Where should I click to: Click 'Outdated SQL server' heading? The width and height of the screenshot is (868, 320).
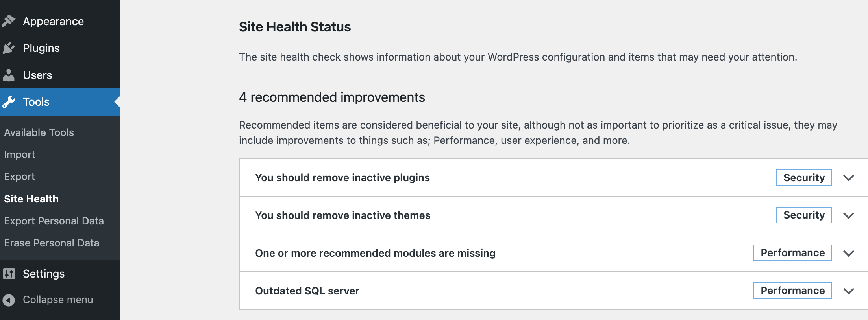(307, 291)
